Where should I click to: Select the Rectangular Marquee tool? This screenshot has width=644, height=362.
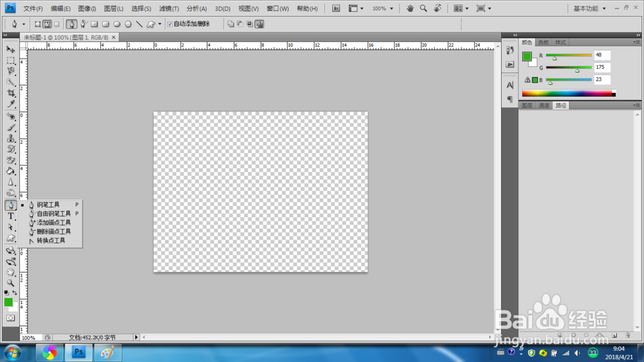(x=11, y=61)
